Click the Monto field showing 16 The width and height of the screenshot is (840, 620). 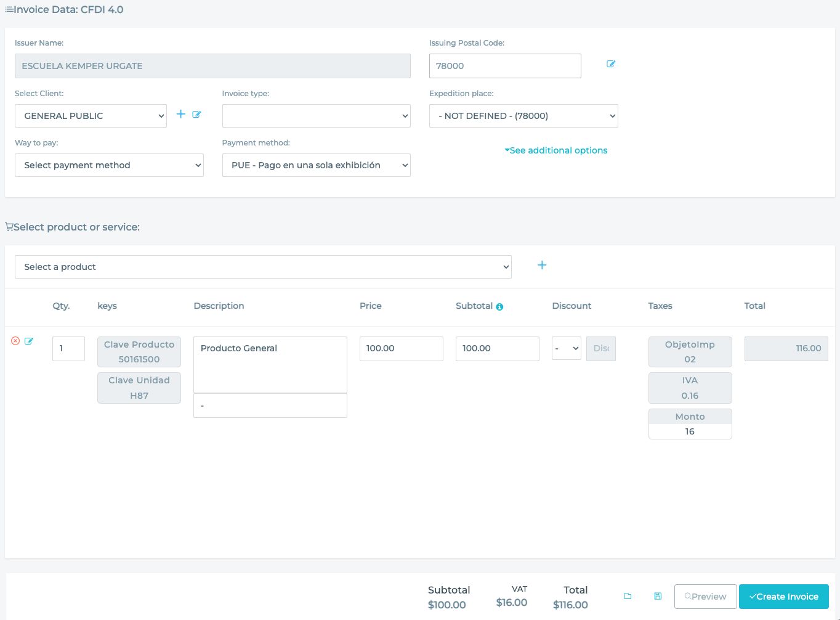pyautogui.click(x=690, y=431)
